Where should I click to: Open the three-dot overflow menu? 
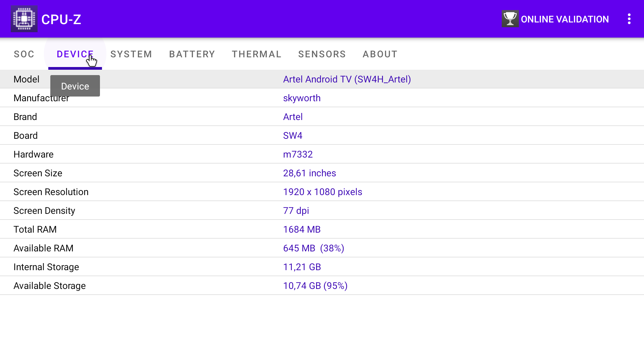[x=629, y=19]
